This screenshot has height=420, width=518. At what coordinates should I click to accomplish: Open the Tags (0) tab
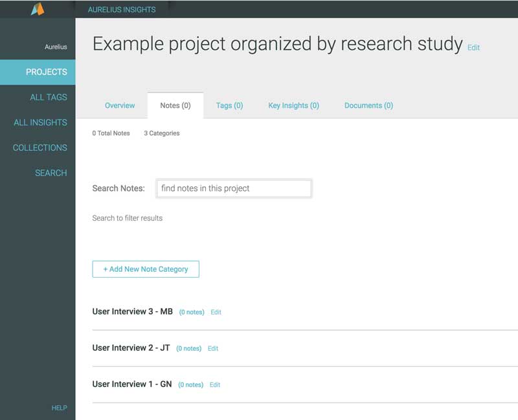pos(230,105)
